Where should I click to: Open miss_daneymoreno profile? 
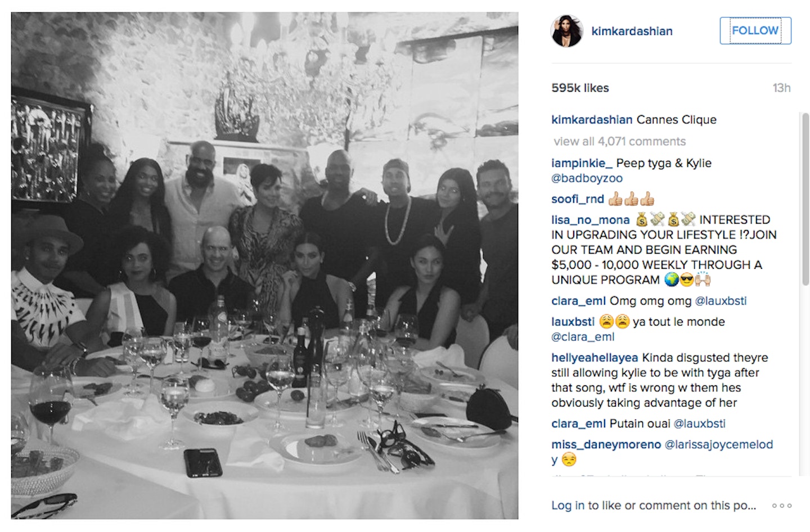pyautogui.click(x=606, y=444)
